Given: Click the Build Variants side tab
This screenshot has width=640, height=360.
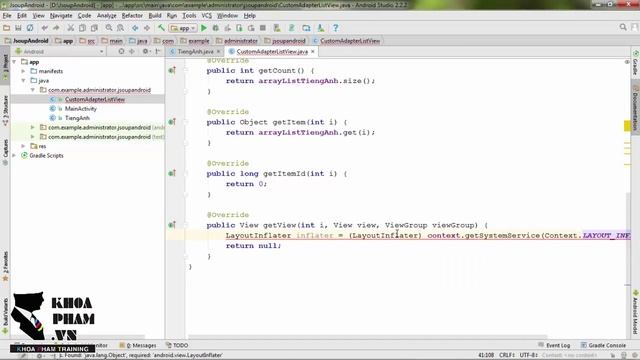Looking at the screenshot, I should tap(5, 316).
